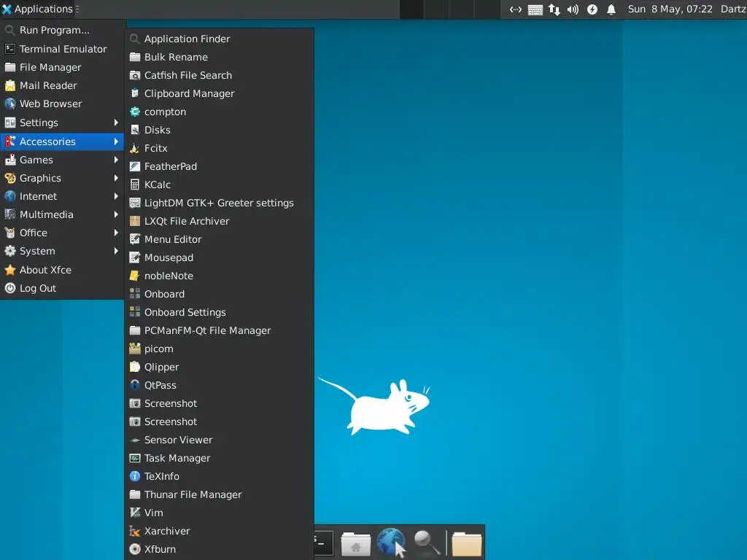Expand the Games submenu arrow
The width and height of the screenshot is (747, 560).
click(116, 160)
